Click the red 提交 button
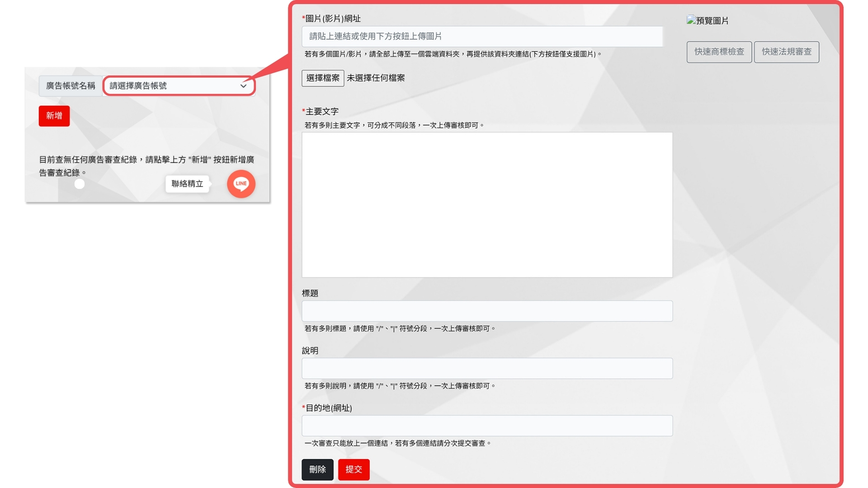Viewport: 868px width, 488px height. click(x=354, y=469)
